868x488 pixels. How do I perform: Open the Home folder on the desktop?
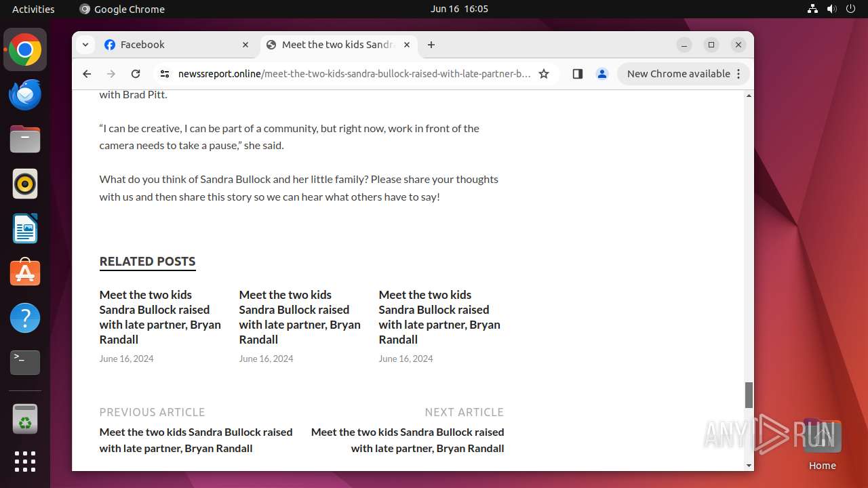click(822, 445)
